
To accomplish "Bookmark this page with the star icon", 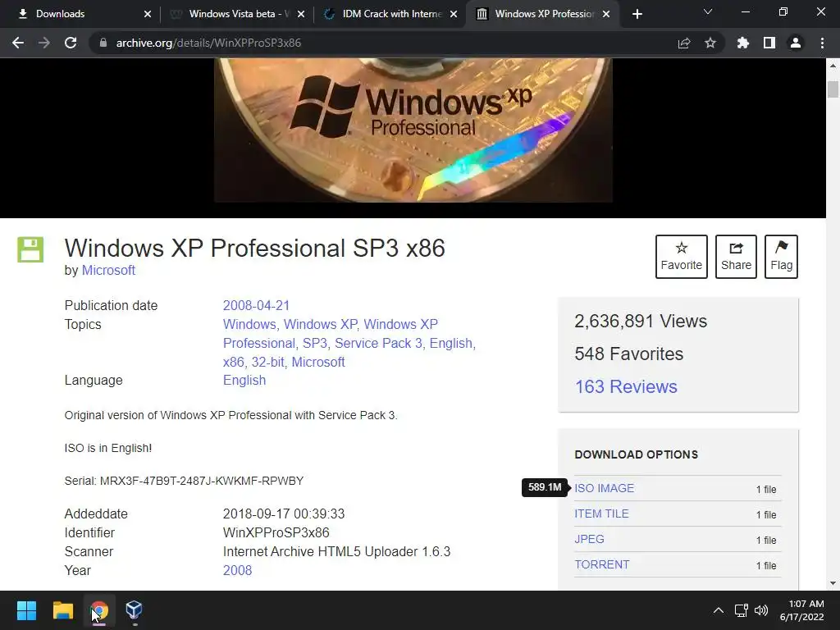I will pos(710,43).
